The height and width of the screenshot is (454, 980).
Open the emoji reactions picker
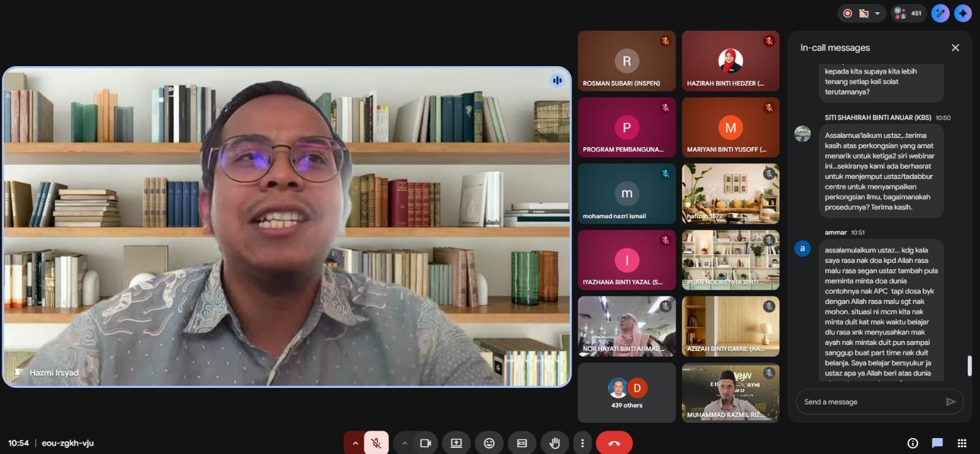click(489, 443)
